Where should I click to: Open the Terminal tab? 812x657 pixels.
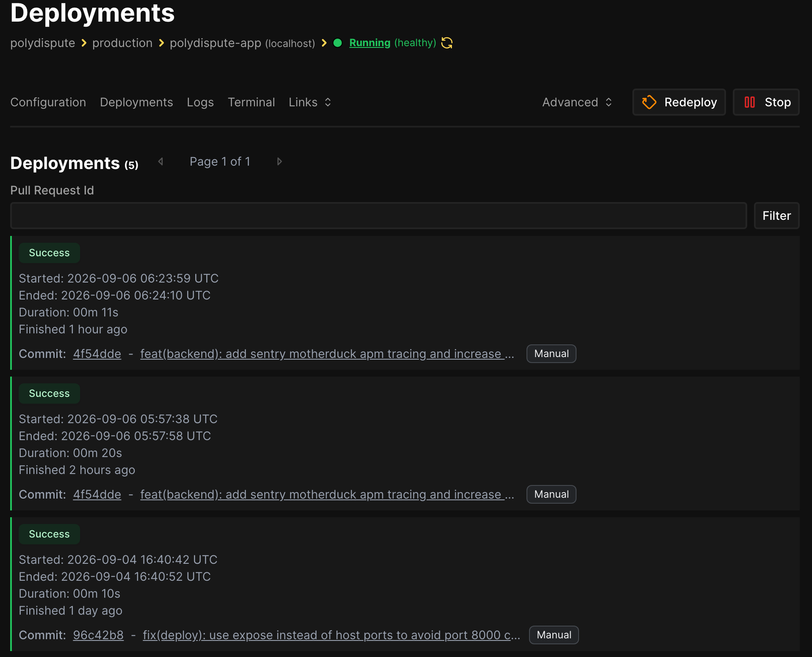251,102
